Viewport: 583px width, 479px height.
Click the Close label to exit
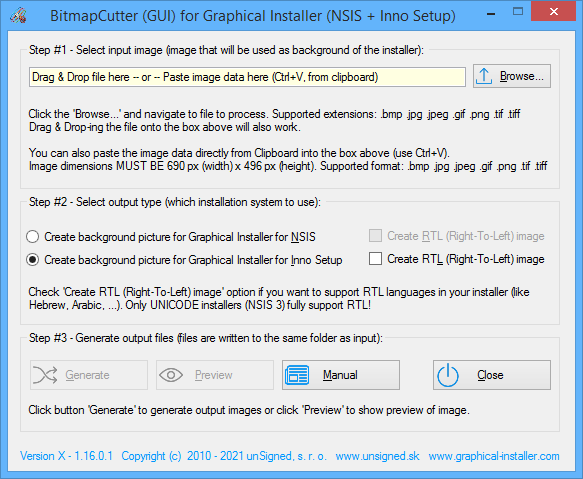(x=490, y=375)
